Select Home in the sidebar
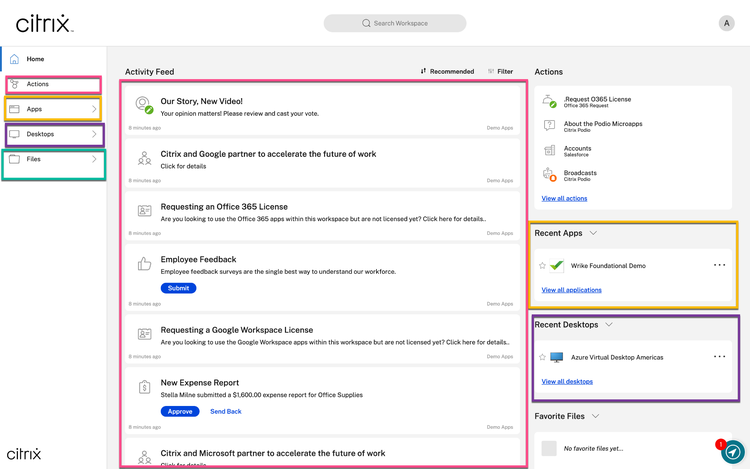 [x=35, y=59]
